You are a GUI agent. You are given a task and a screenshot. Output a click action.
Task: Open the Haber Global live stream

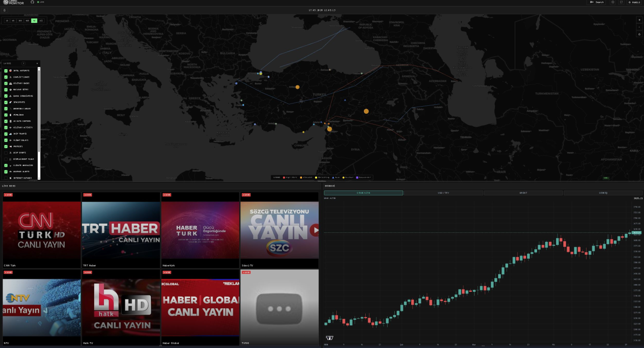200,307
